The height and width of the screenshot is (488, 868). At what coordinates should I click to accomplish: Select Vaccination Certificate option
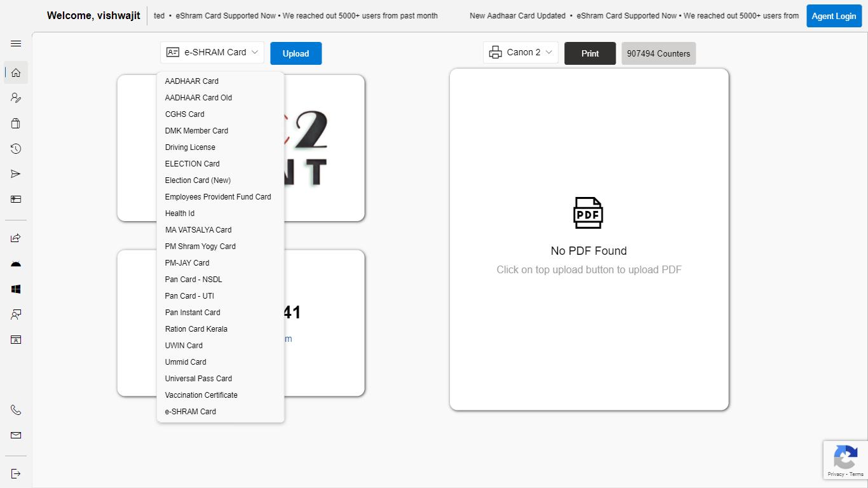(220, 395)
